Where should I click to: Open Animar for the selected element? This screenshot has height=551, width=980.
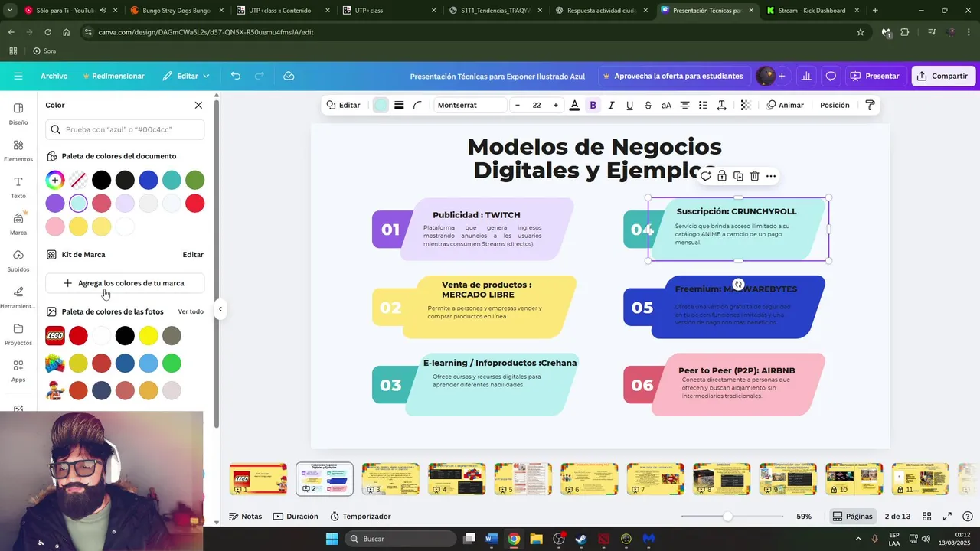pyautogui.click(x=785, y=105)
